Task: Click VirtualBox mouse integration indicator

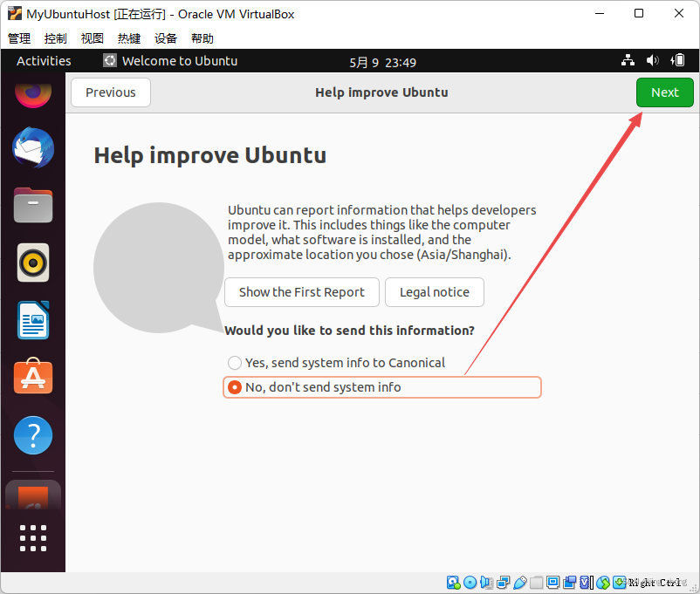Action: (603, 583)
